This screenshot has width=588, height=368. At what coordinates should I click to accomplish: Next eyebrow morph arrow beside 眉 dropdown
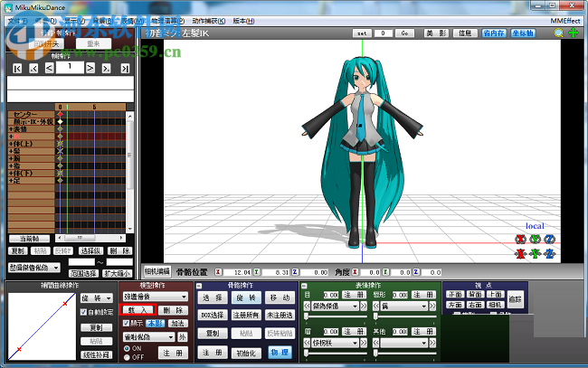click(364, 343)
